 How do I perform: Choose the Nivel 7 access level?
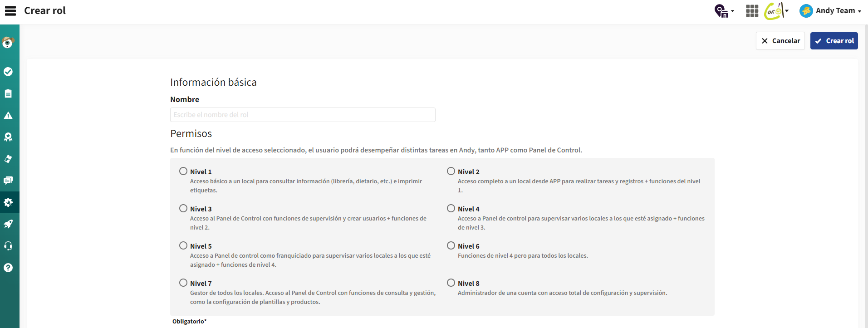(x=183, y=283)
